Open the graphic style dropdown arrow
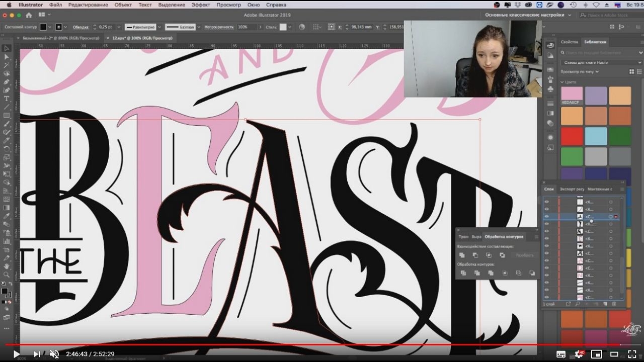Image resolution: width=644 pixels, height=362 pixels. tap(290, 27)
